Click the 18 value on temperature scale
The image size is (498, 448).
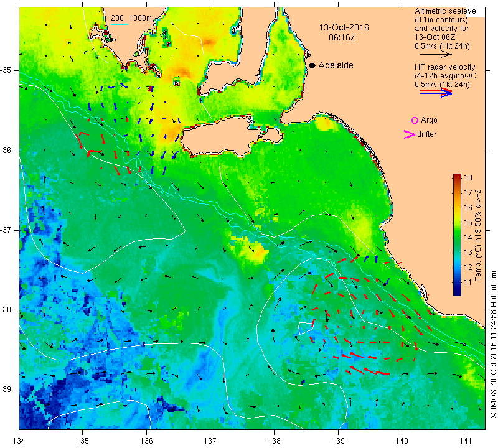[468, 177]
